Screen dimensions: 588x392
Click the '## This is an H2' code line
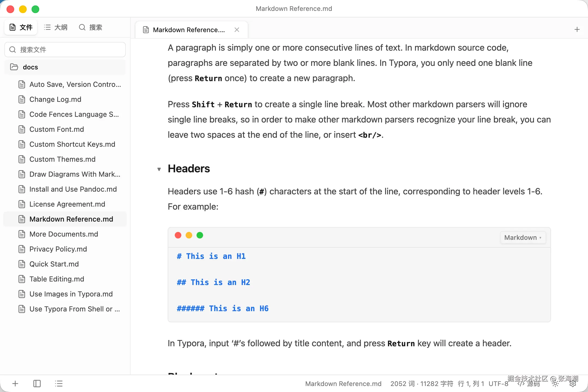(x=213, y=282)
